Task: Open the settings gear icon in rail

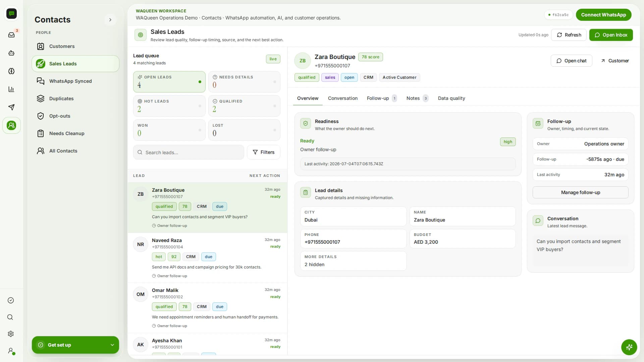Action: 11,334
